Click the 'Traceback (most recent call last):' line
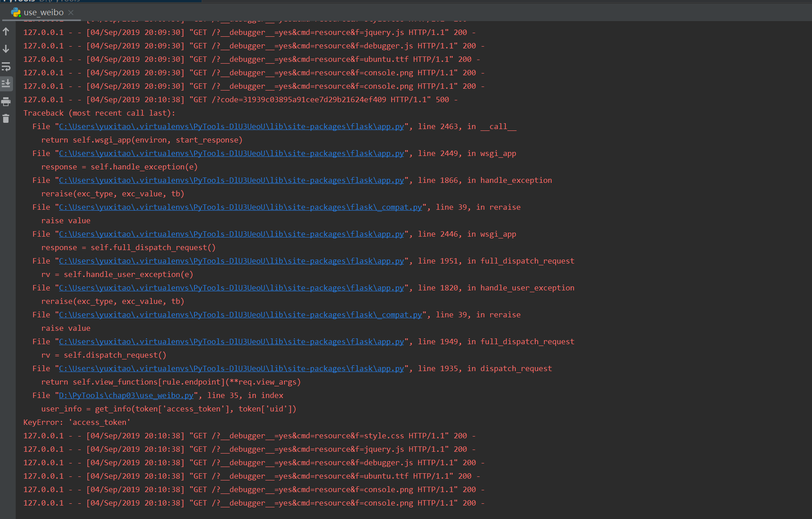This screenshot has height=519, width=812. (x=99, y=113)
